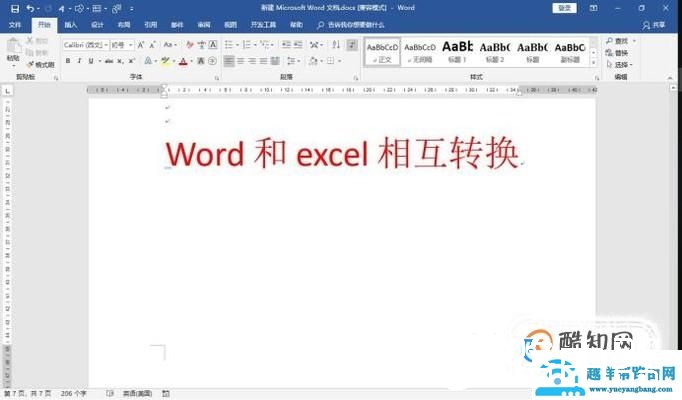Open the bullets list dropdown arrow
The width and height of the screenshot is (682, 400).
(237, 45)
